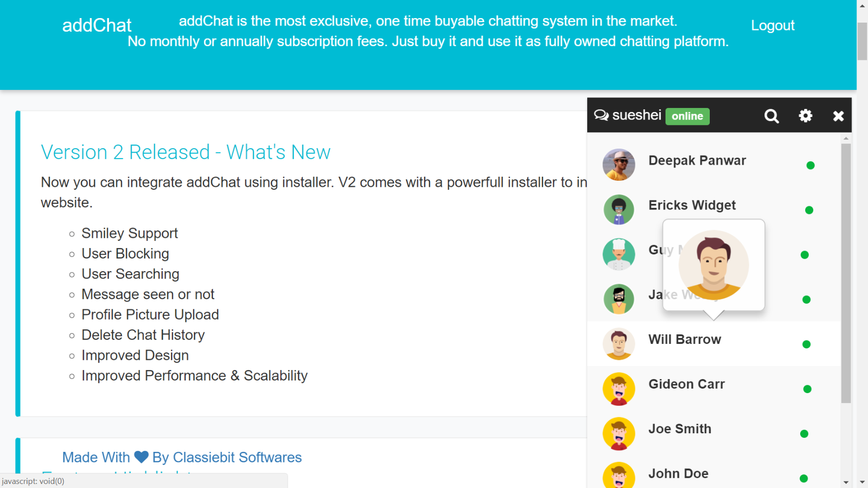
Task: Open chat settings gear icon
Action: coord(805,116)
